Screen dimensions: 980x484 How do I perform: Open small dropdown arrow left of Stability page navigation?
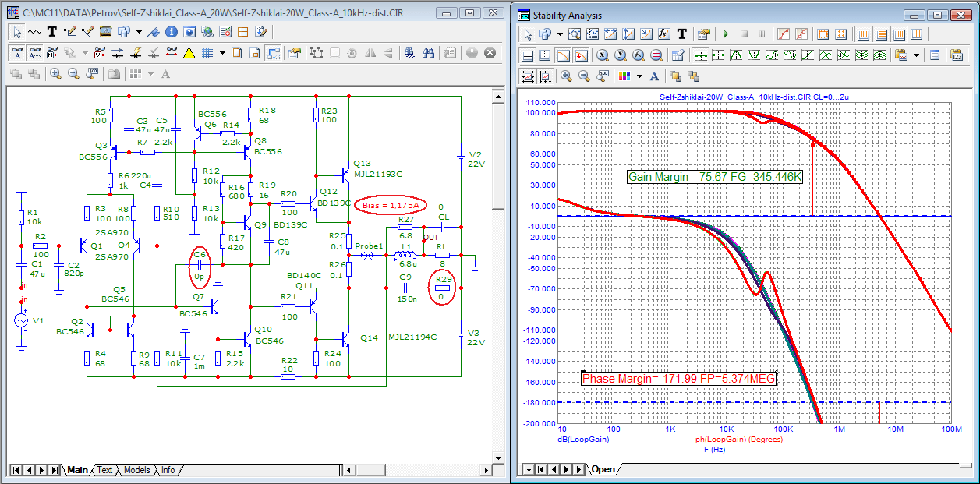pos(528,469)
